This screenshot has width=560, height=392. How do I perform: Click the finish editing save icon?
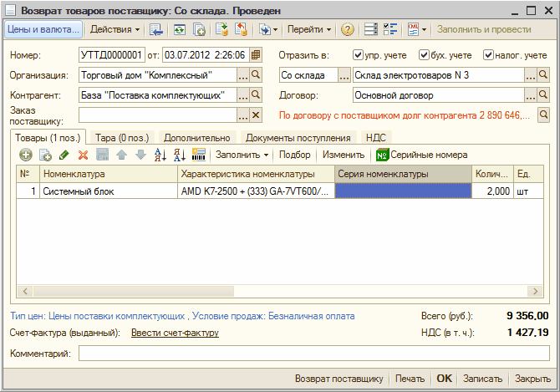[x=103, y=155]
